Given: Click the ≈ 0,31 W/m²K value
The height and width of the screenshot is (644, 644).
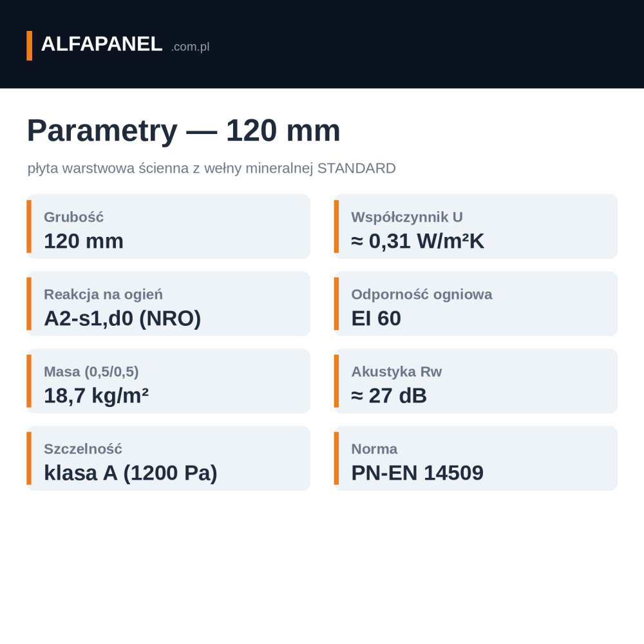Looking at the screenshot, I should click(x=418, y=241).
